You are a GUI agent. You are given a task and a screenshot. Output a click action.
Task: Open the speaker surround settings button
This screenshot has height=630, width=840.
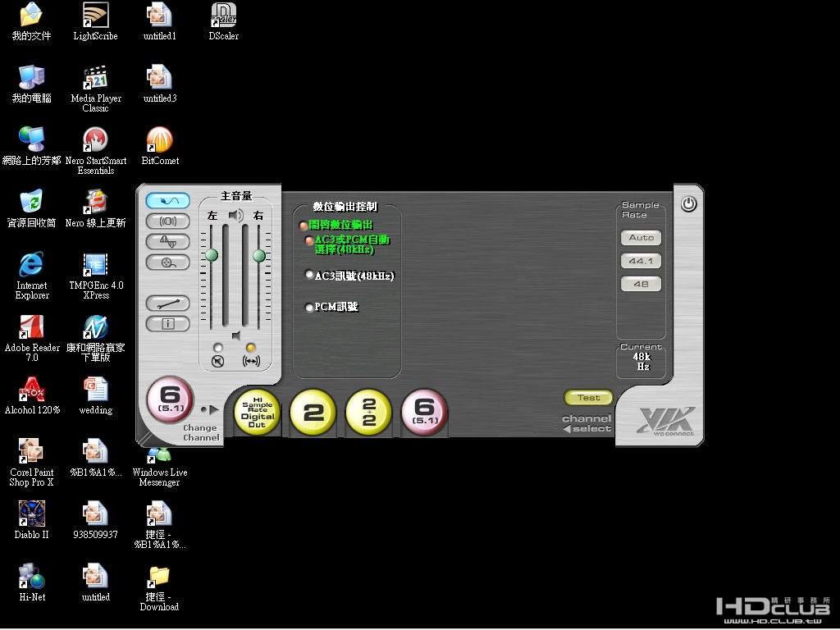point(167,221)
